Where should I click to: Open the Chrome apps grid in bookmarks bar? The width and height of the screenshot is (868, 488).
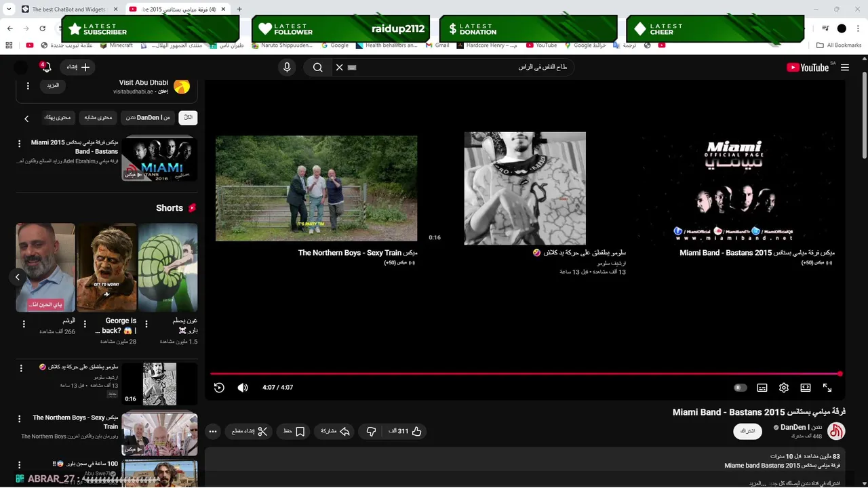click(x=9, y=45)
